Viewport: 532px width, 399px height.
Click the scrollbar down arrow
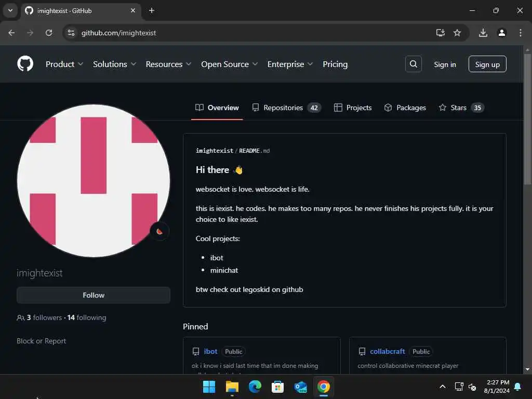click(x=527, y=369)
